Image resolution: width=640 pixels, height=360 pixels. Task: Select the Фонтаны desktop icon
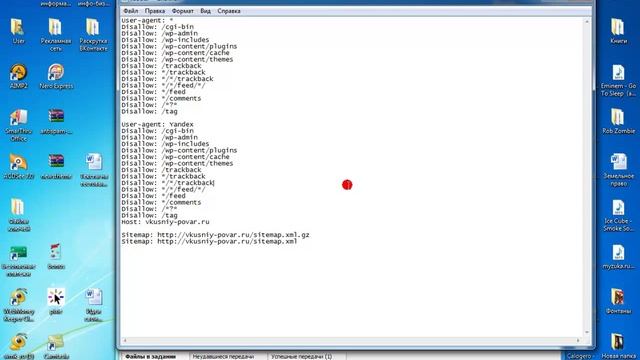tap(618, 301)
